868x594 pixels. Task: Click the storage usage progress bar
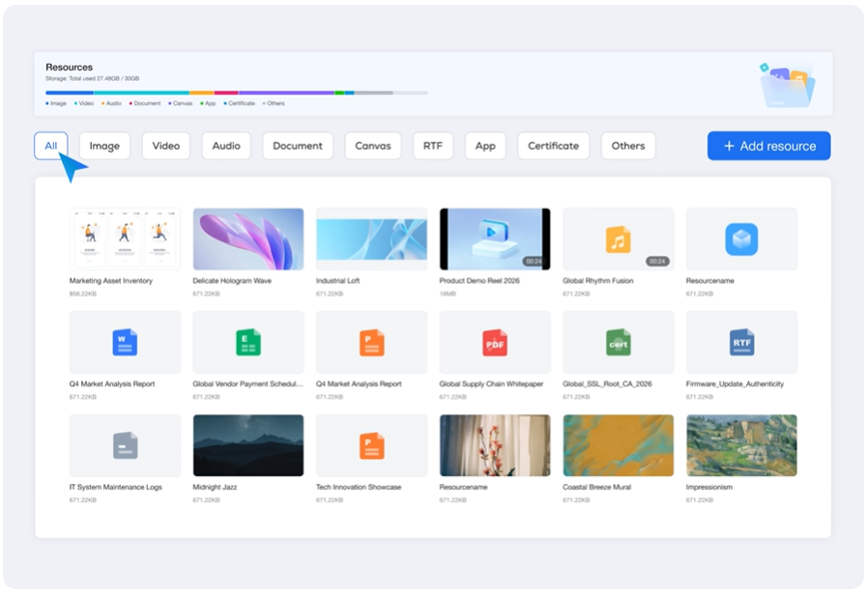click(x=236, y=93)
